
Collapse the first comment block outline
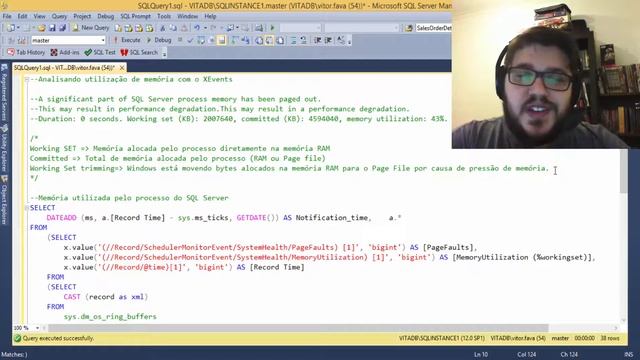27,79
